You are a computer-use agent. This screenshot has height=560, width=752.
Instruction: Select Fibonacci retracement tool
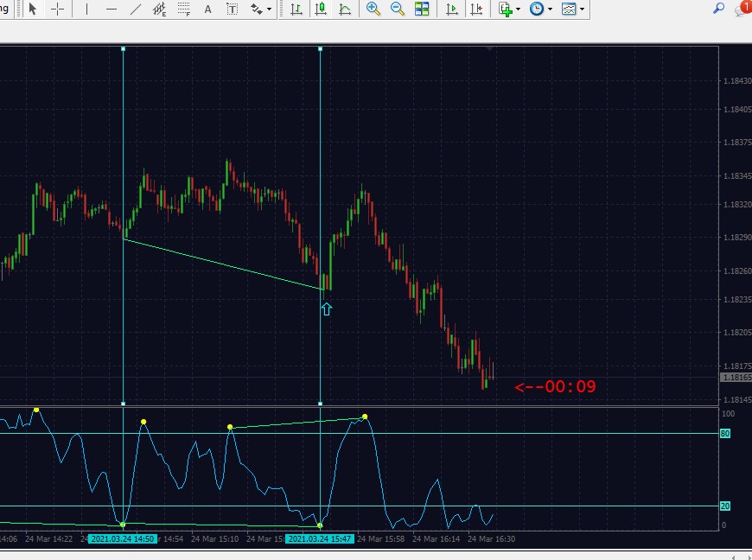coord(184,9)
